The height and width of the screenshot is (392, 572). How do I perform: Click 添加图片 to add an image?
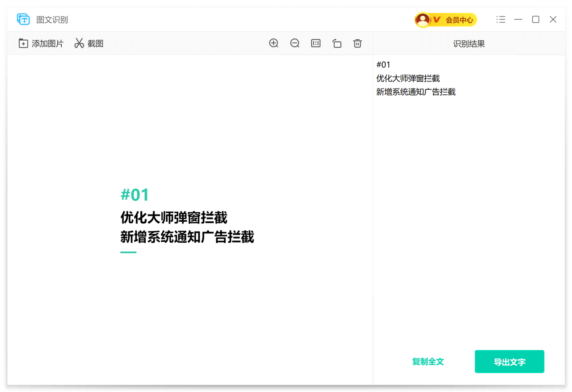point(41,43)
